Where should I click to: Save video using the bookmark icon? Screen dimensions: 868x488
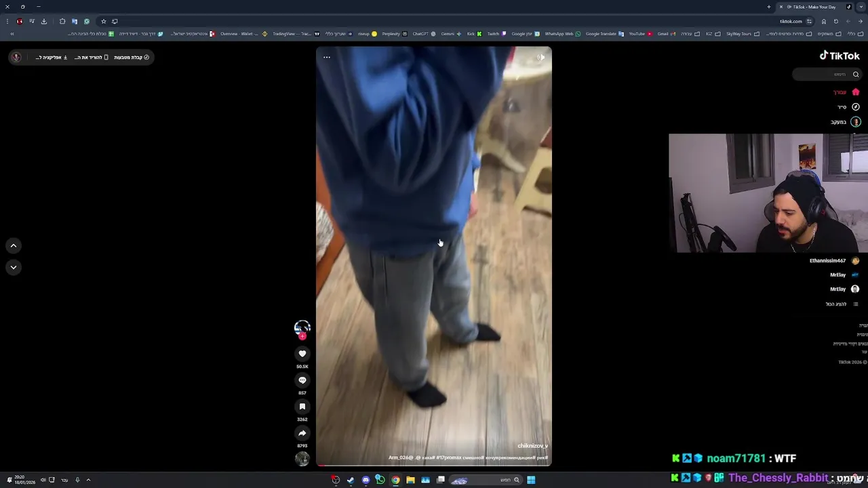point(302,407)
